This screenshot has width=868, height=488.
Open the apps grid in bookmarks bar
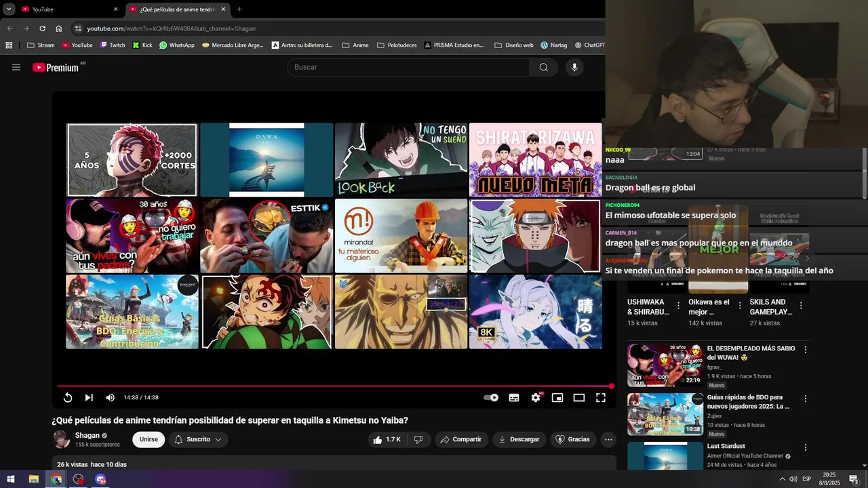pyautogui.click(x=9, y=45)
